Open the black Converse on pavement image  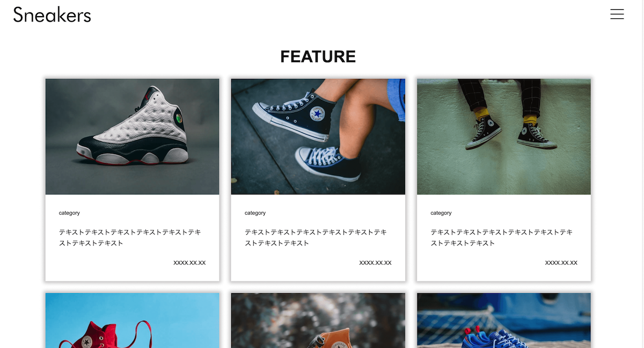tap(318, 137)
